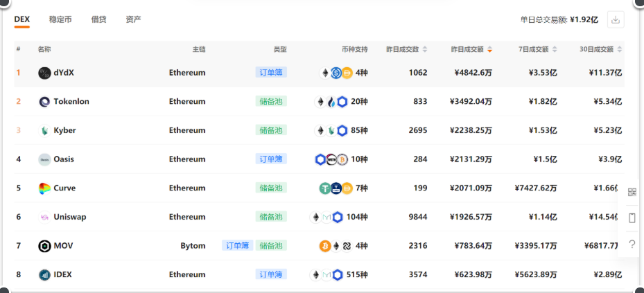Select the DEX tab
Image resolution: width=644 pixels, height=293 pixels.
pyautogui.click(x=21, y=19)
